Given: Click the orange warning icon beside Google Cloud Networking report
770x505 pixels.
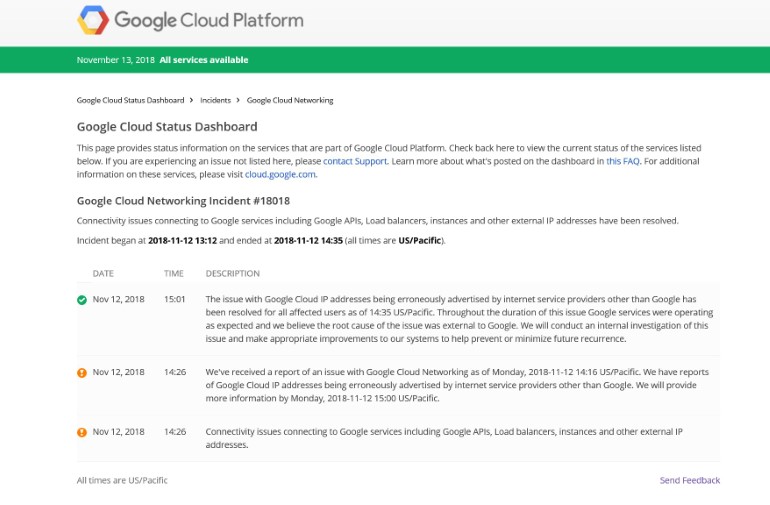Looking at the screenshot, I should [82, 372].
